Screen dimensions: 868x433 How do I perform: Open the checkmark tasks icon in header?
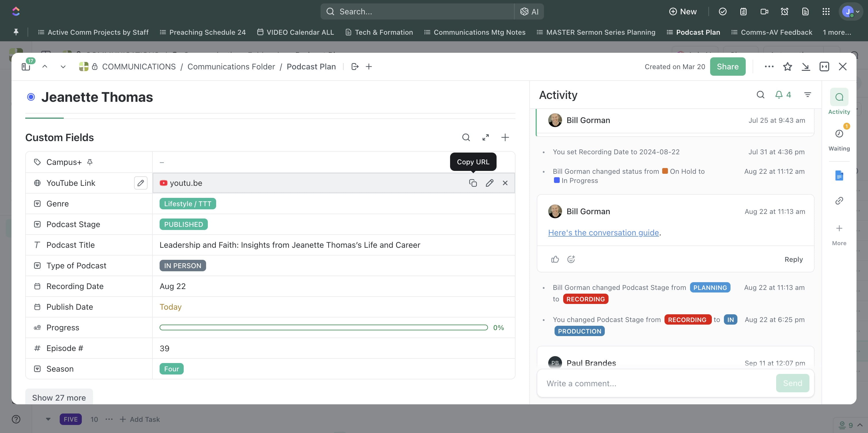(722, 11)
